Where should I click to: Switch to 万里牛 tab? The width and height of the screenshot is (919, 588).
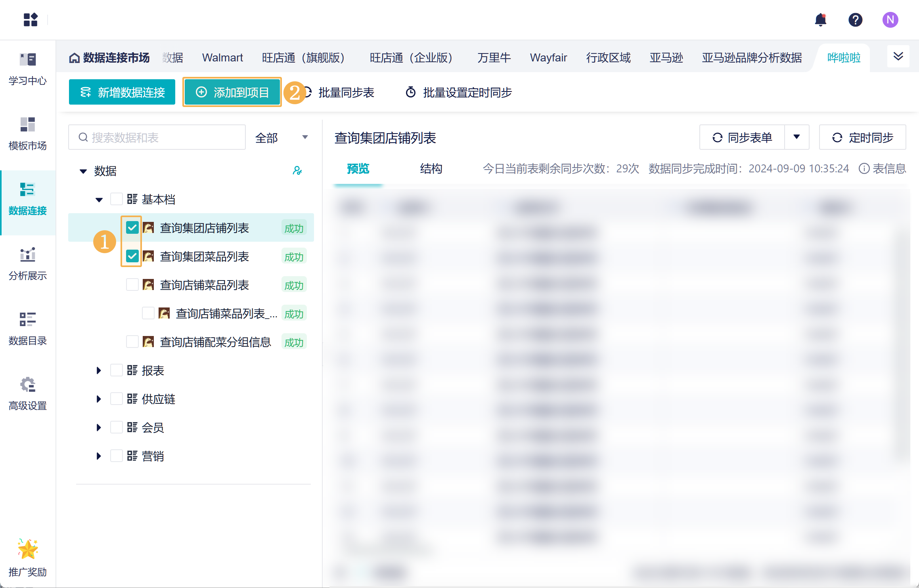point(494,58)
